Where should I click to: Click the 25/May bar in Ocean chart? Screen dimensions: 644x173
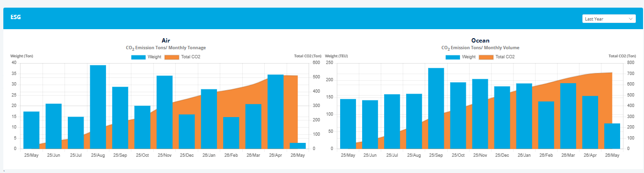tap(348, 124)
